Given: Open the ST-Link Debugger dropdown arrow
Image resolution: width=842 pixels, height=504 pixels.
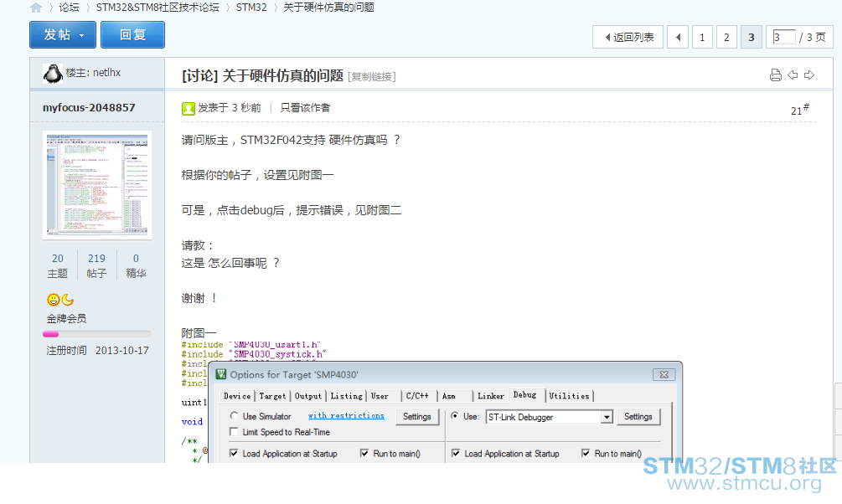Looking at the screenshot, I should [x=607, y=417].
